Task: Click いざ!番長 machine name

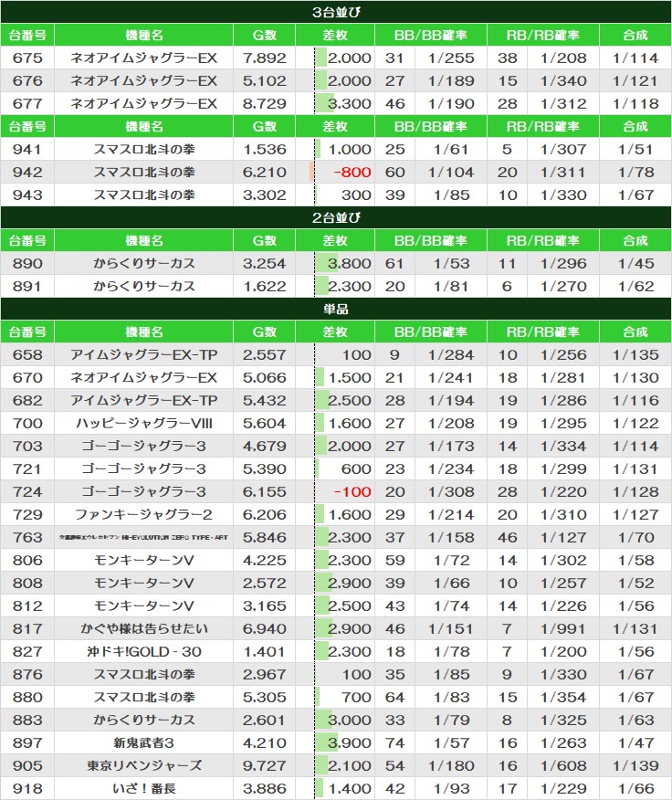Action: tap(144, 789)
